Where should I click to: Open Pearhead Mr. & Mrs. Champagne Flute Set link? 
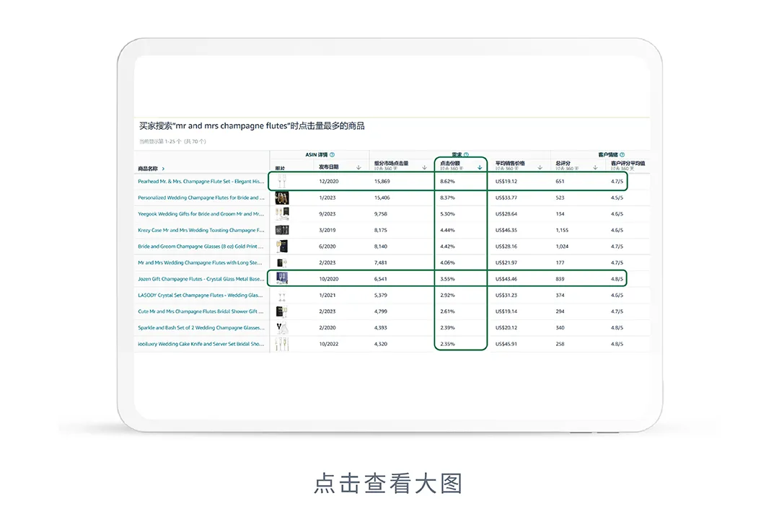[201, 182]
